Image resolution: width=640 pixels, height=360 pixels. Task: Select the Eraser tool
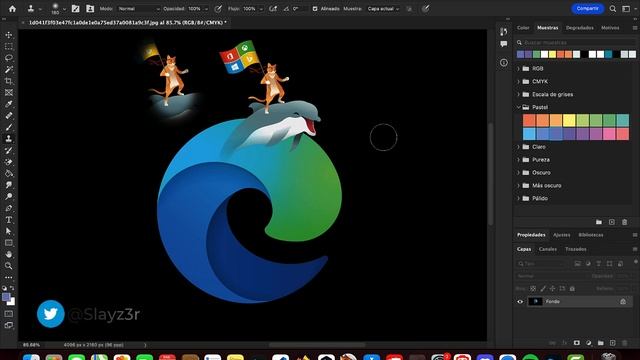[9, 162]
